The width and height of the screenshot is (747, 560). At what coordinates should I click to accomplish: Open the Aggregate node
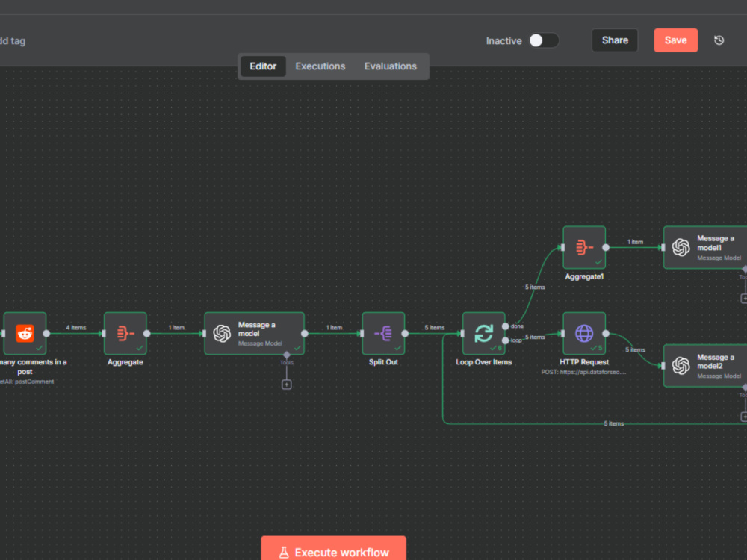click(125, 333)
